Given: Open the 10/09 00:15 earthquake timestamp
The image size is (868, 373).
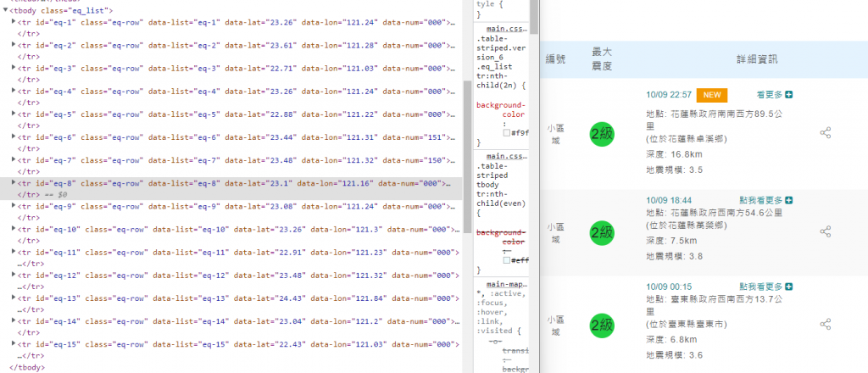Looking at the screenshot, I should (669, 287).
